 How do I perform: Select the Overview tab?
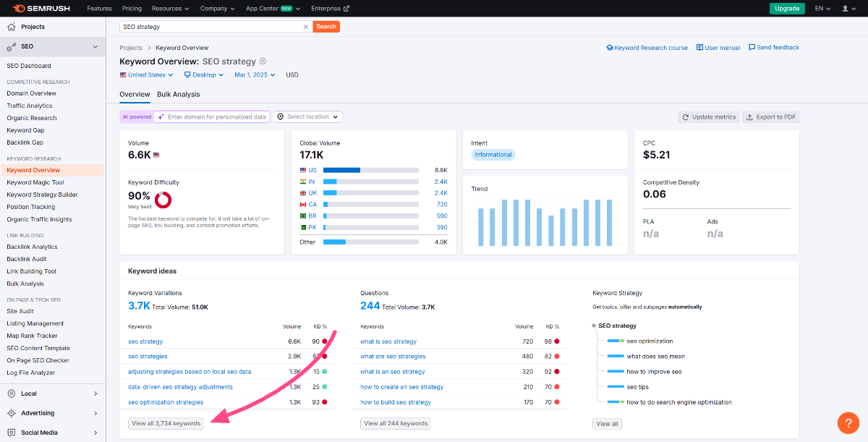tap(135, 94)
